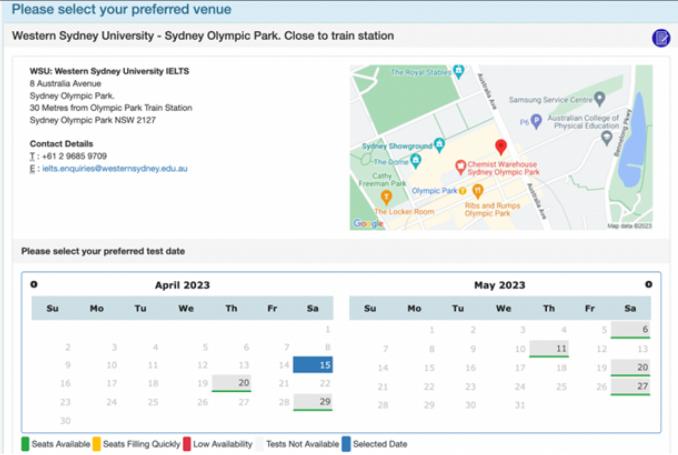Screen dimensions: 678x455
Task: Select May 11 test date
Action: 549,349
